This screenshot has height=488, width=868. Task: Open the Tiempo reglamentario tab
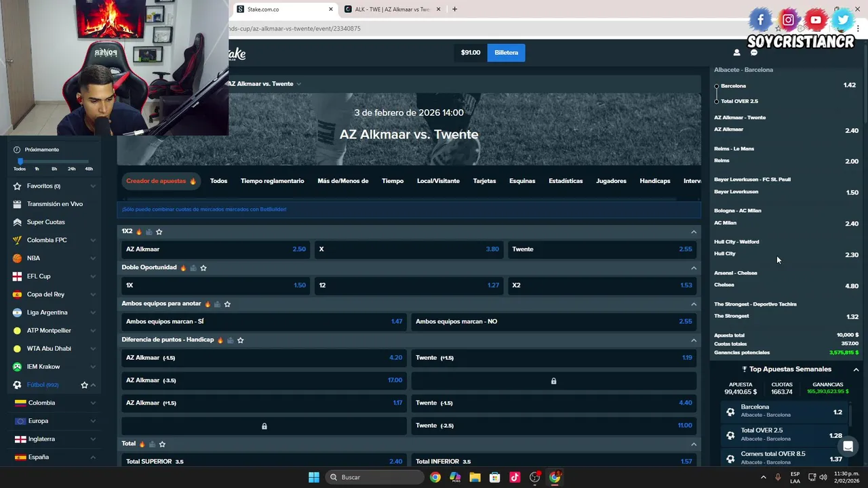pyautogui.click(x=272, y=181)
